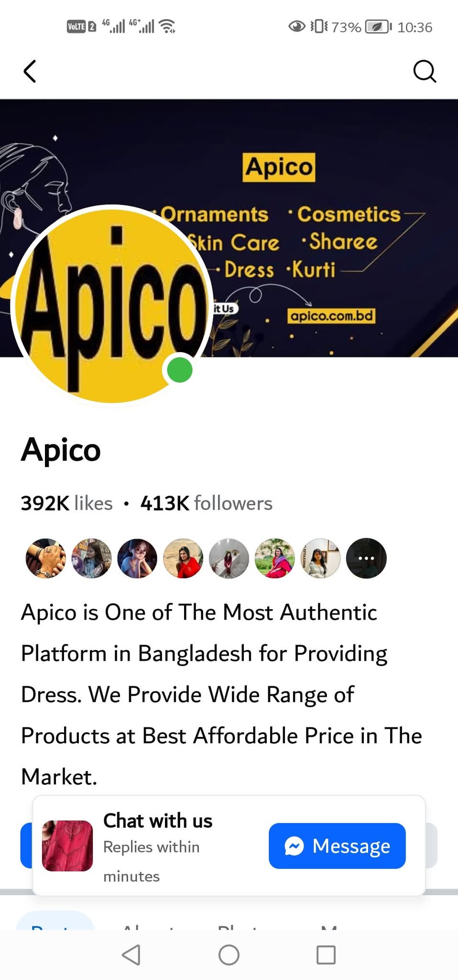Click the Message button
458x980 pixels.
tap(337, 846)
